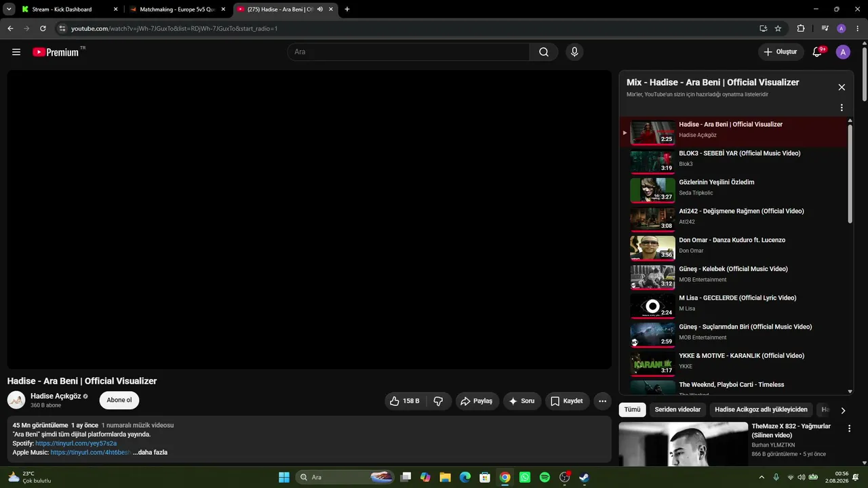Open the Apple Music tinyurl link
This screenshot has width=868, height=488.
[x=91, y=452]
